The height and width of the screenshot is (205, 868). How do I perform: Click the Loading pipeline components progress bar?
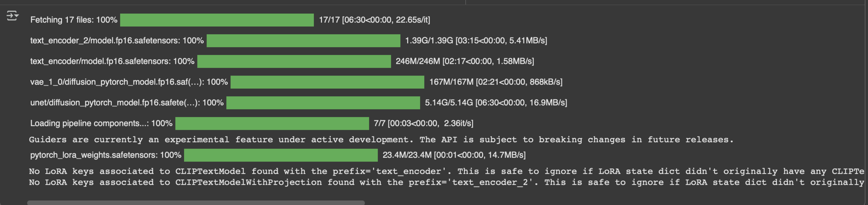(x=272, y=123)
